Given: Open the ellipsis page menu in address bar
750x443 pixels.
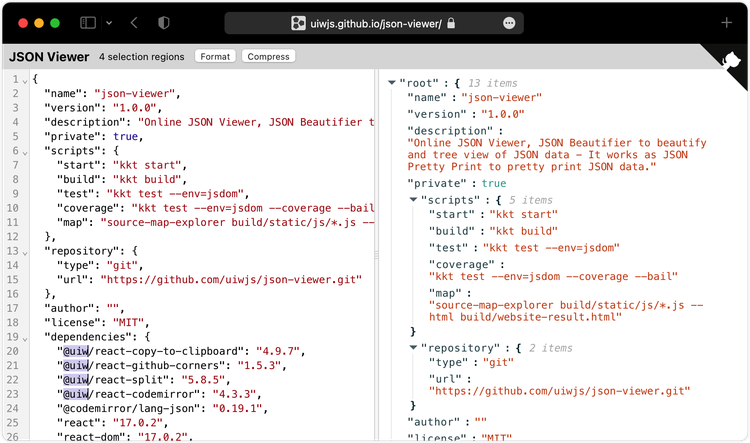Looking at the screenshot, I should pyautogui.click(x=509, y=23).
